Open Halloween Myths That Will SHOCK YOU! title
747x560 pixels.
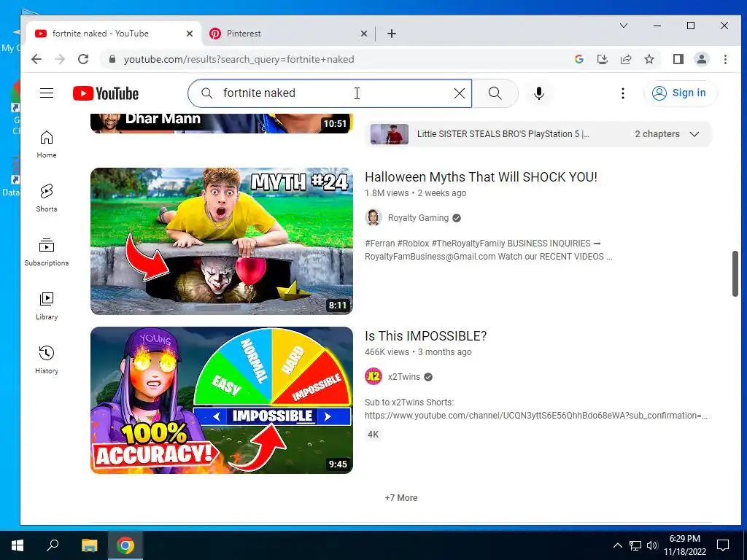coord(481,176)
